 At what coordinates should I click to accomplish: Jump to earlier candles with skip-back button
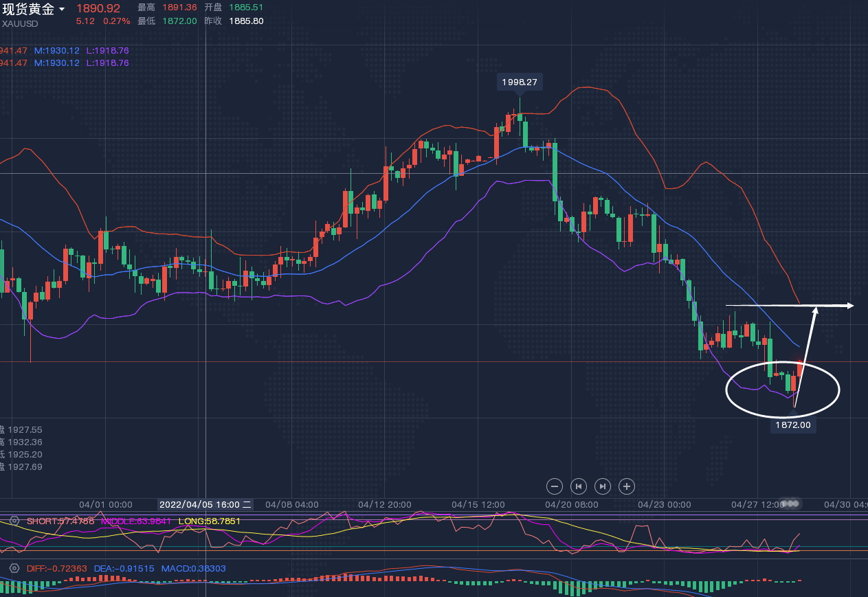click(x=579, y=486)
